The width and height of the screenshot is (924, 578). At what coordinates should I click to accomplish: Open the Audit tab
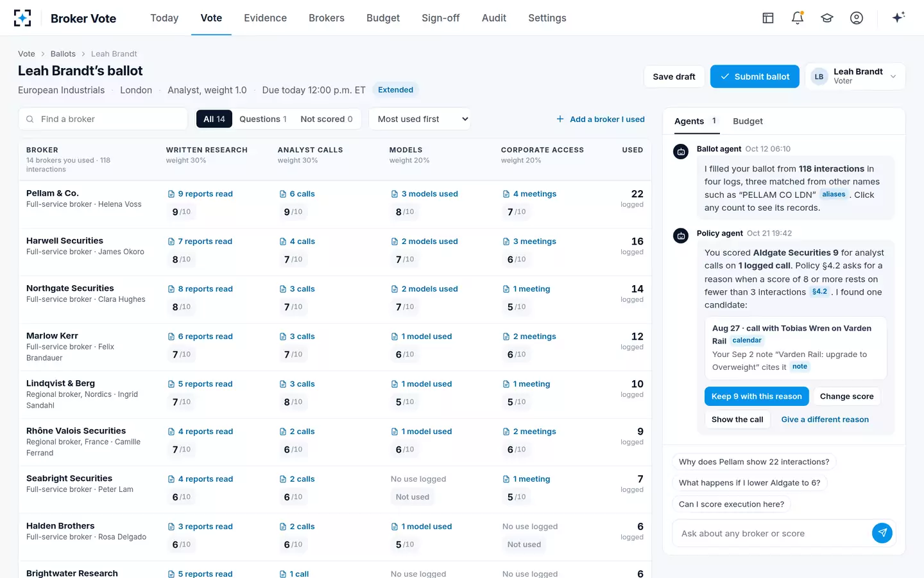[494, 18]
